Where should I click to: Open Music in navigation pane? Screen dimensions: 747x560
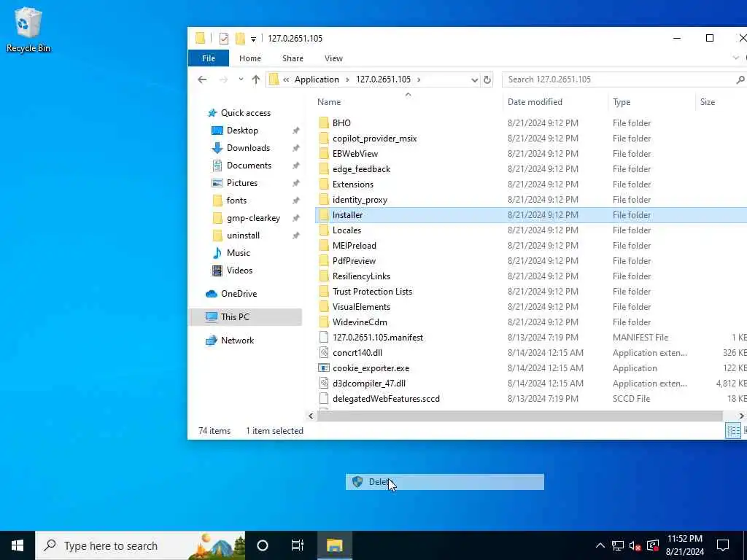click(239, 253)
